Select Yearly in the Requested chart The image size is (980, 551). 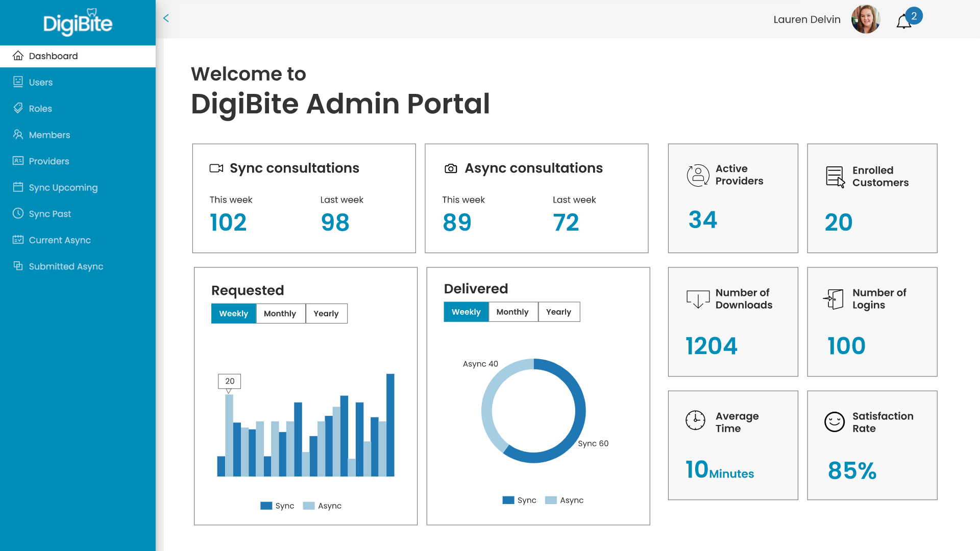pyautogui.click(x=326, y=313)
